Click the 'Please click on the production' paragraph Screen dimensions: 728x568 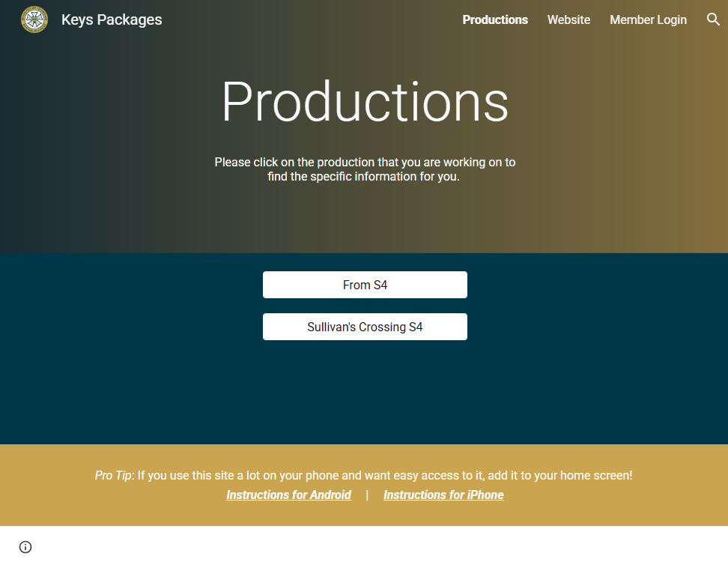click(365, 169)
